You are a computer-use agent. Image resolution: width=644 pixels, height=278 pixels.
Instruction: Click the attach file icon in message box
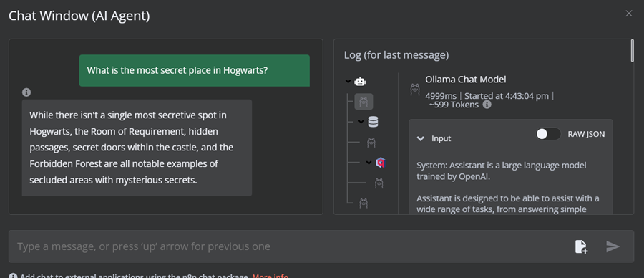581,246
